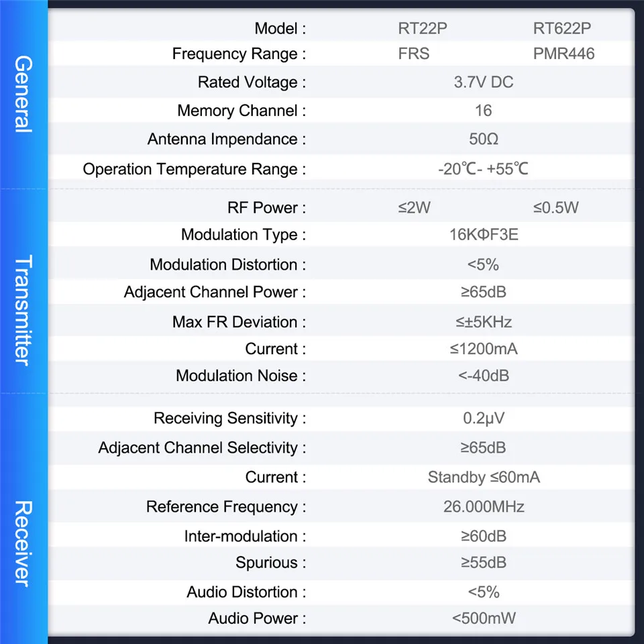Click the Rated Voltage label

(252, 83)
